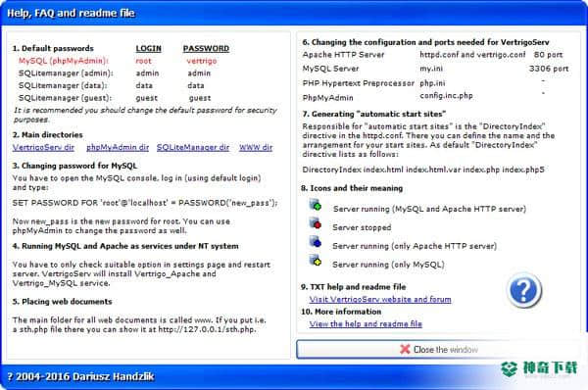Click the 'MySQL Server' row label
Viewport: 588px width, 390px height.
(x=330, y=69)
